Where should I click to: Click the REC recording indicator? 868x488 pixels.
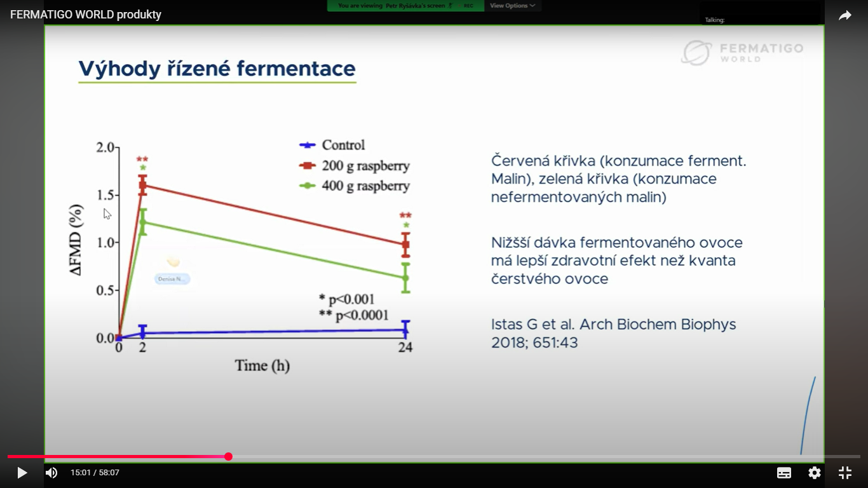468,6
